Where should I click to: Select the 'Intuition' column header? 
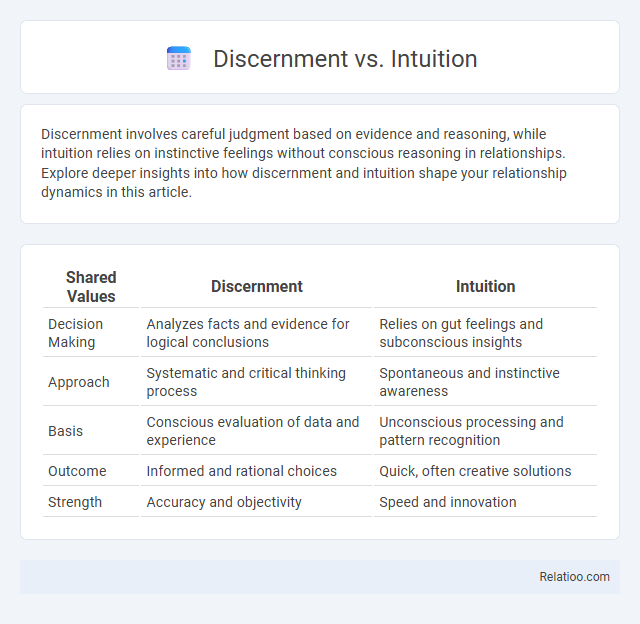click(485, 286)
